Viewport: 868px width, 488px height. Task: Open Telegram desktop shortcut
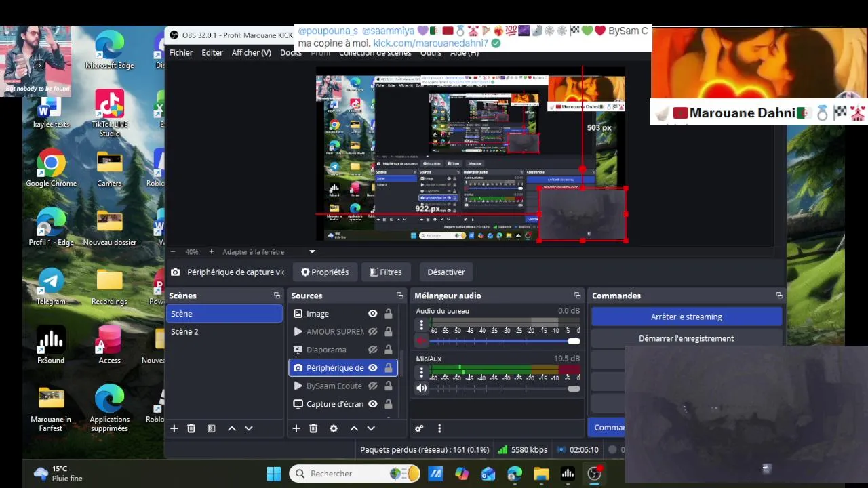[51, 287]
